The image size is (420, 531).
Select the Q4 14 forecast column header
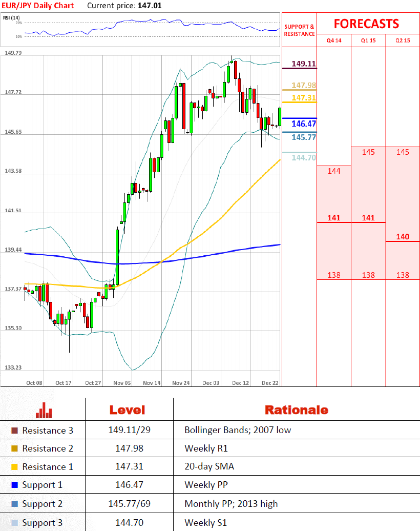(334, 40)
